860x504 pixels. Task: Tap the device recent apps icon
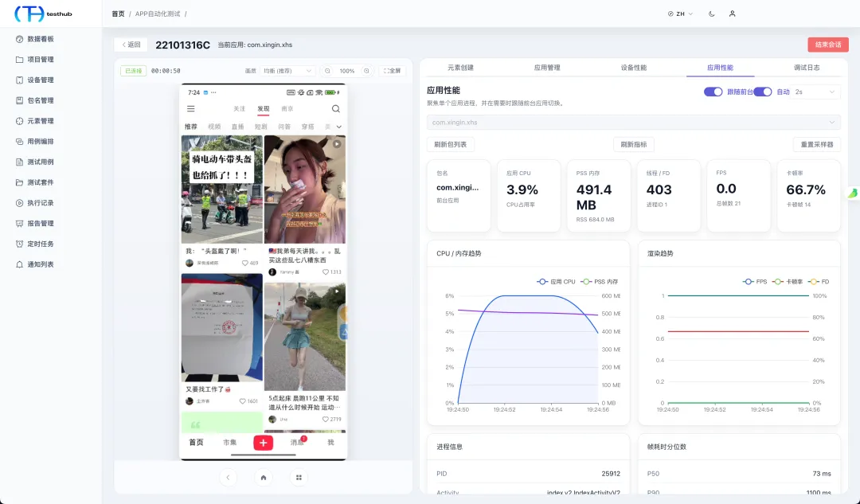[x=299, y=478]
